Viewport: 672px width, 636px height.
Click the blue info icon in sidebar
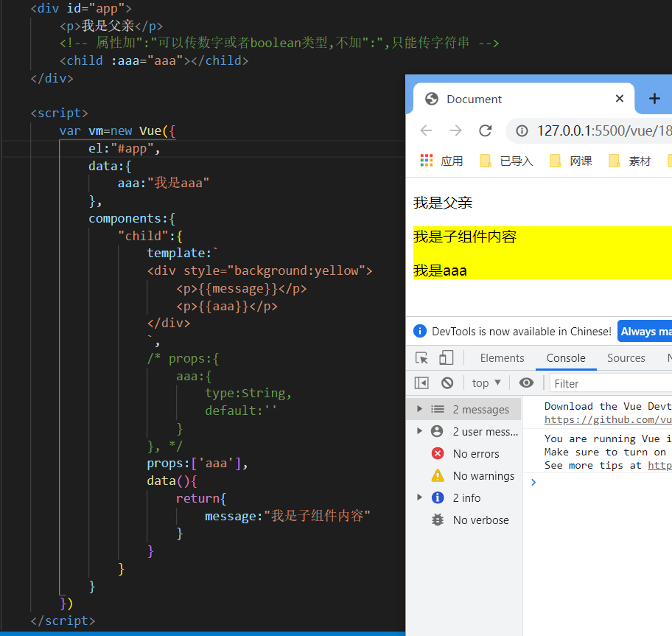pos(438,497)
